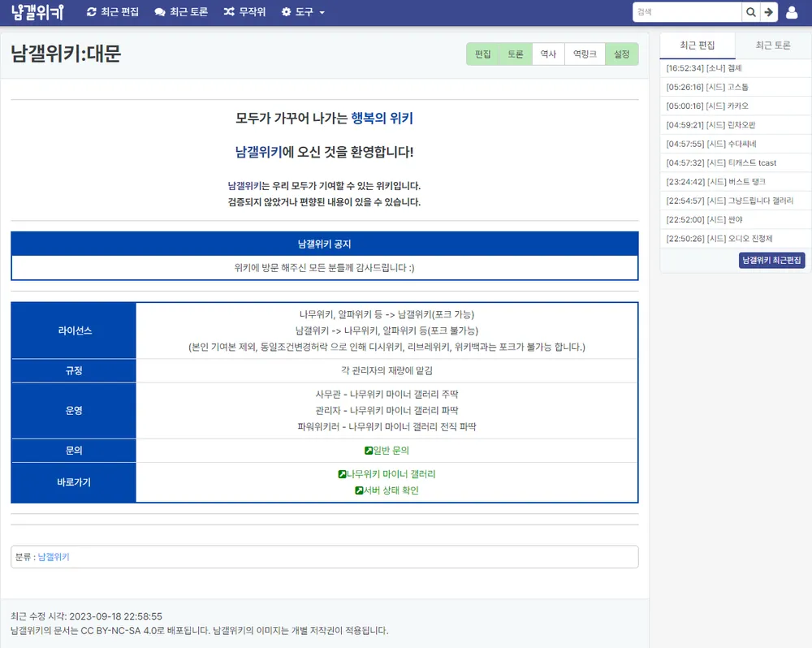The image size is (812, 648).
Task: Click the arrow go-to-page button
Action: click(768, 12)
